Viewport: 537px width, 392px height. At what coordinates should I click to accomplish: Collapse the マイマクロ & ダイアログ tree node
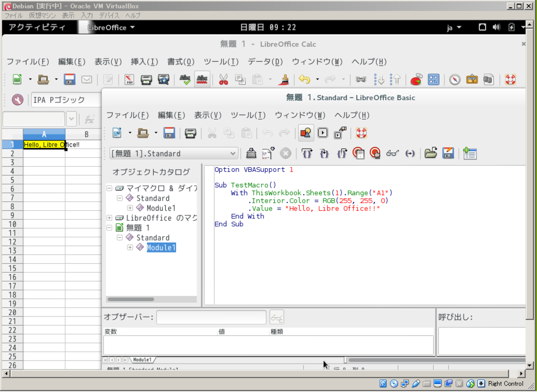tap(109, 188)
